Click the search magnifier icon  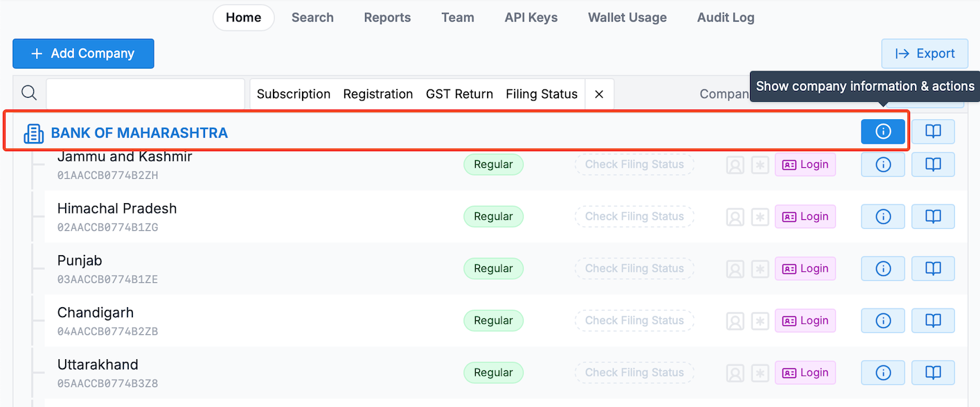29,93
